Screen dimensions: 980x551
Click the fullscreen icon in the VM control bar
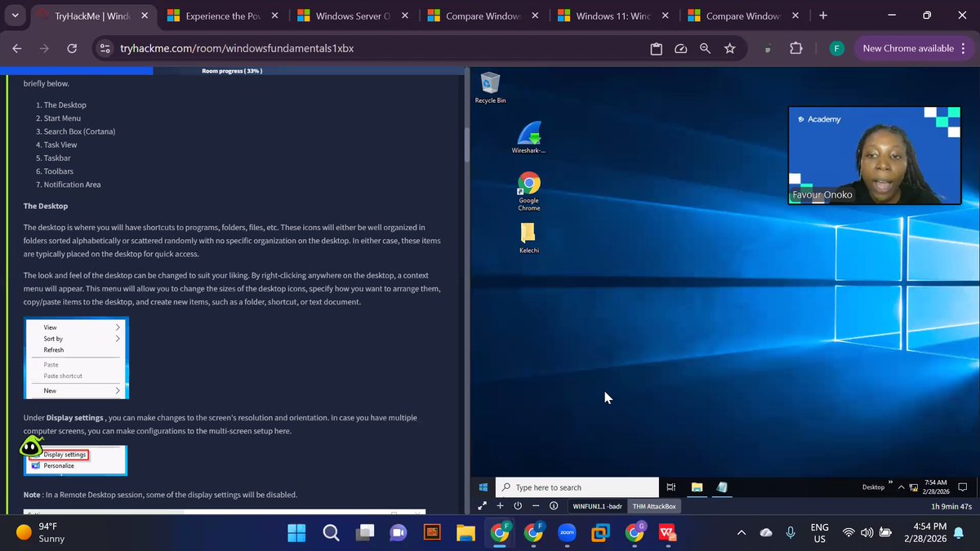482,505
